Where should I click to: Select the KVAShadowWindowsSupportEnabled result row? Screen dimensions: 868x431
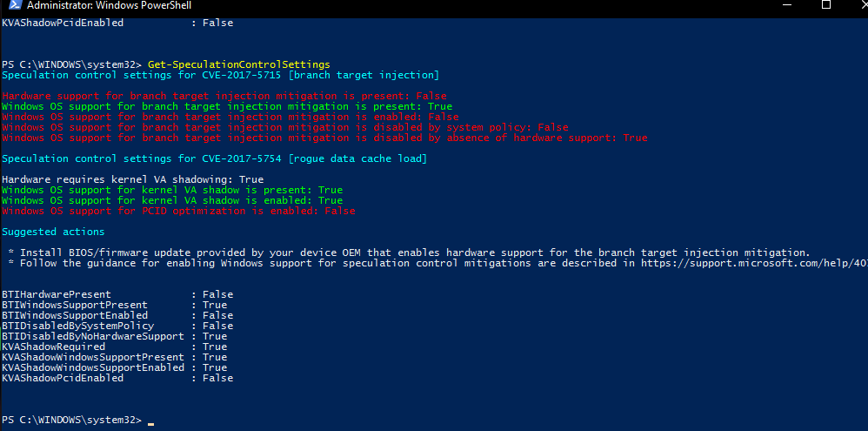pos(115,367)
